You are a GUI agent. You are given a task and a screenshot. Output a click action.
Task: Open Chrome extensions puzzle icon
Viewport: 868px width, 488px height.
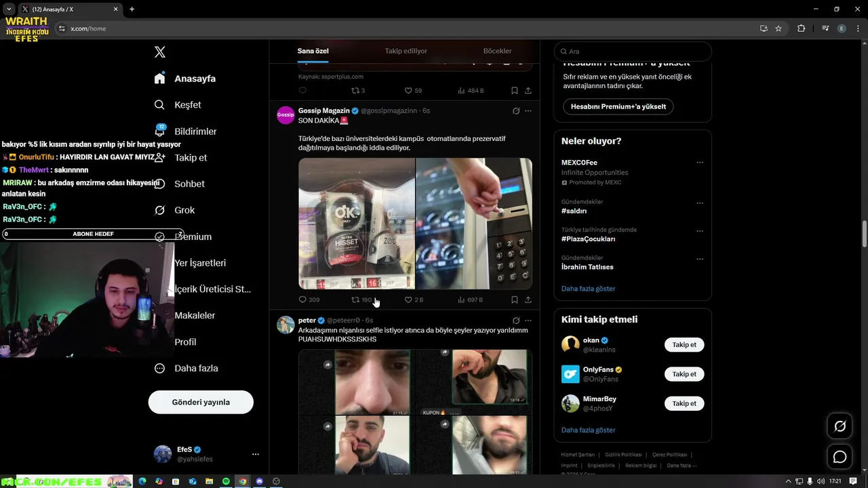802,28
